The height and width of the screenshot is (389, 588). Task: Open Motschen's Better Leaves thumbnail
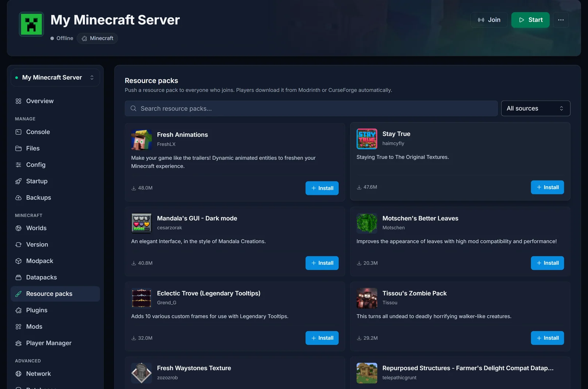click(367, 223)
